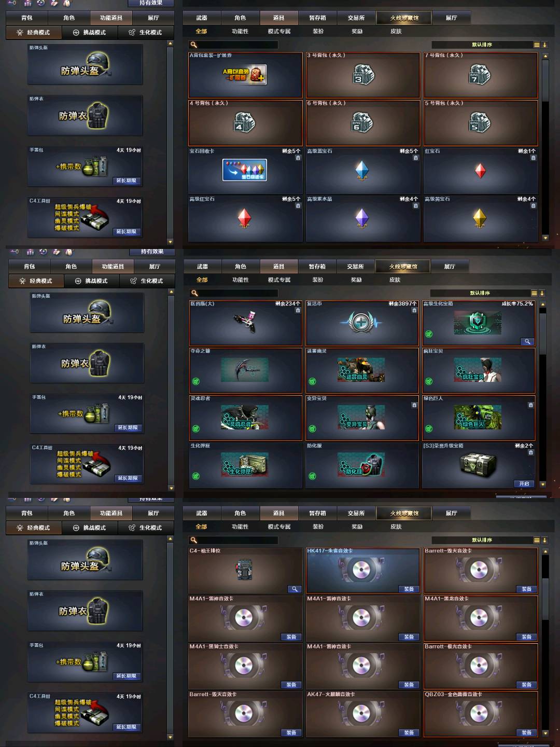
Task: Select the 高级黄宝石 yellow gem
Action: 480,218
